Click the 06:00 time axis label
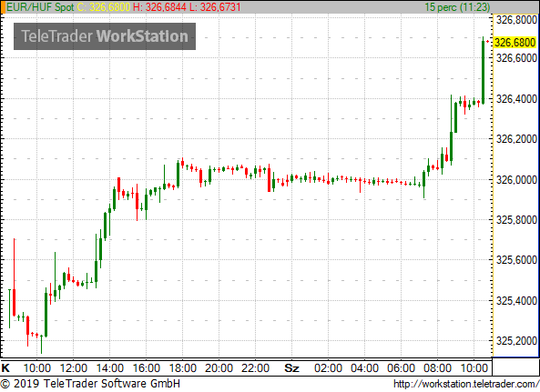The width and height of the screenshot is (540, 392). click(x=401, y=368)
